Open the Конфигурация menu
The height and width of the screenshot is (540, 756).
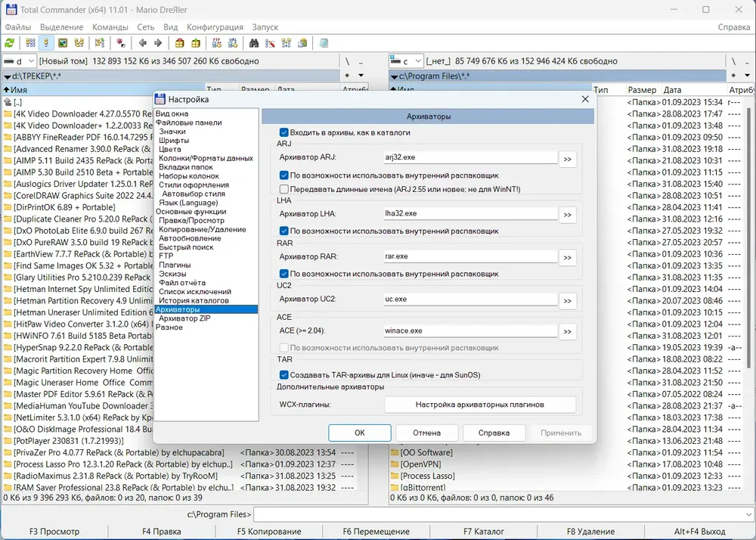215,27
